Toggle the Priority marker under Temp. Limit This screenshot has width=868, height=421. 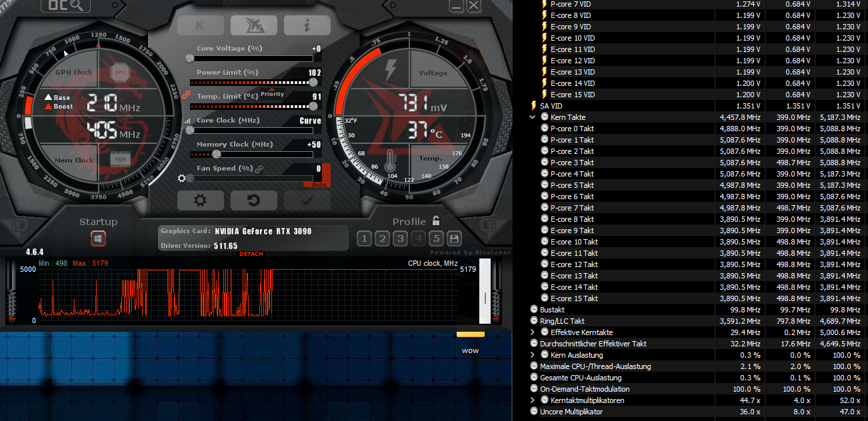(272, 94)
